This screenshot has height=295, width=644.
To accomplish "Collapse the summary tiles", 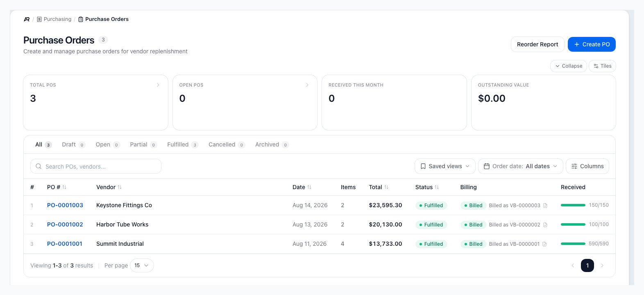I will coord(569,66).
